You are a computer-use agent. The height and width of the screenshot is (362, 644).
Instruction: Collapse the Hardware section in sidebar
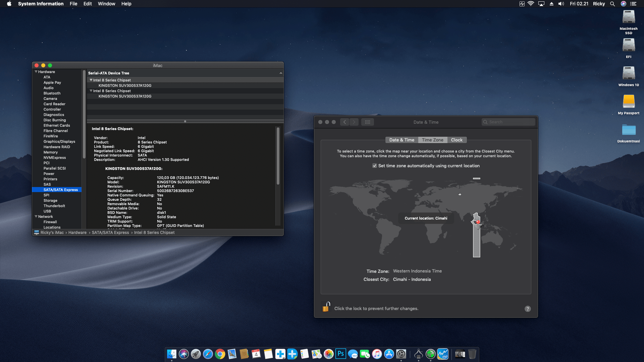[36, 72]
